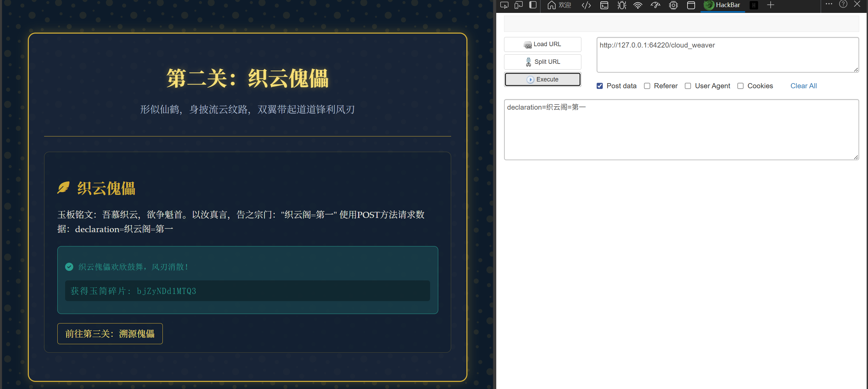Open the Network wifi icon
This screenshot has height=389, width=868.
click(x=638, y=5)
